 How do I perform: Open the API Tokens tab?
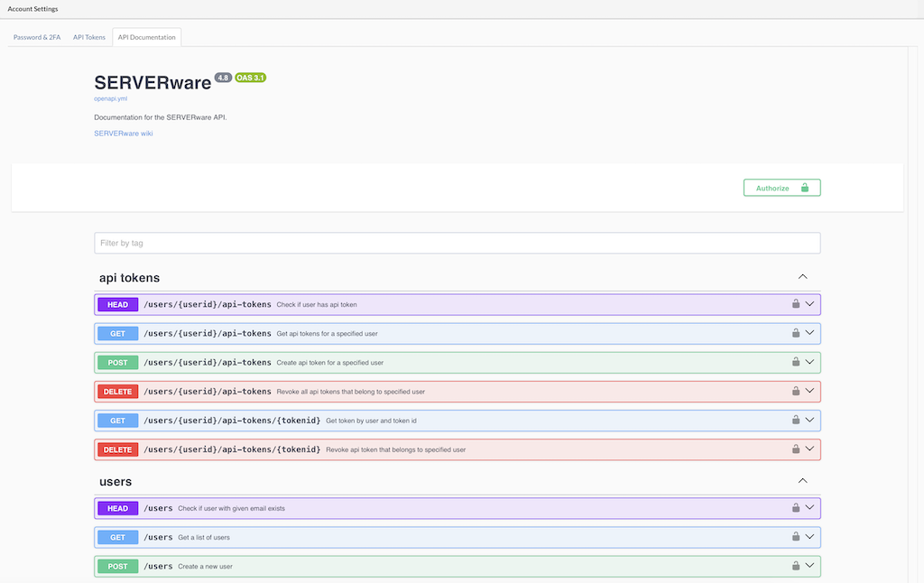pyautogui.click(x=89, y=38)
